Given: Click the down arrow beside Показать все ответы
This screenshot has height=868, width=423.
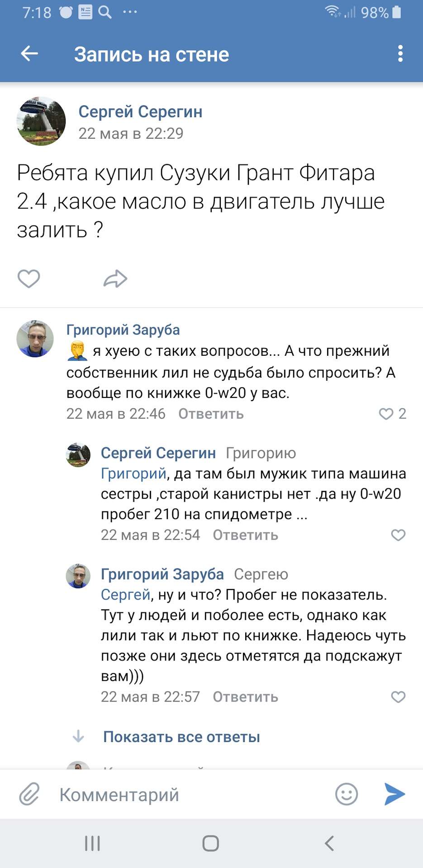Looking at the screenshot, I should [x=78, y=736].
